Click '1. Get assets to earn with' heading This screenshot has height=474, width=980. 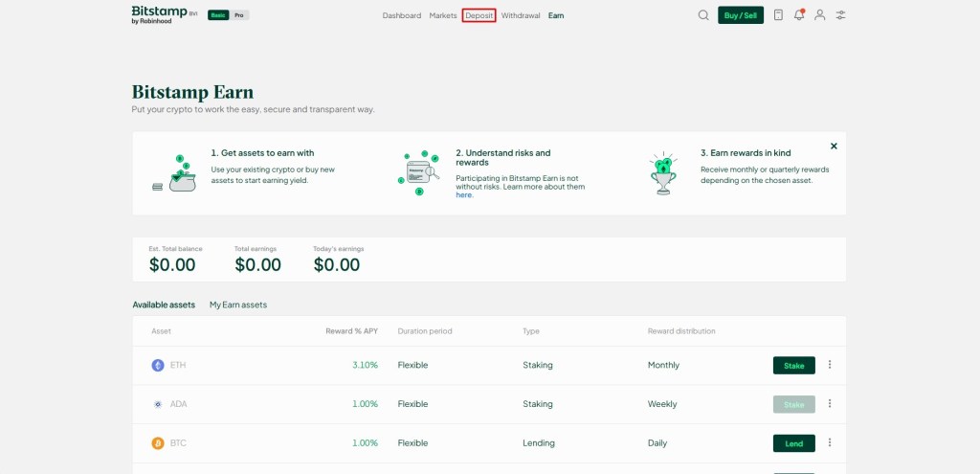262,152
